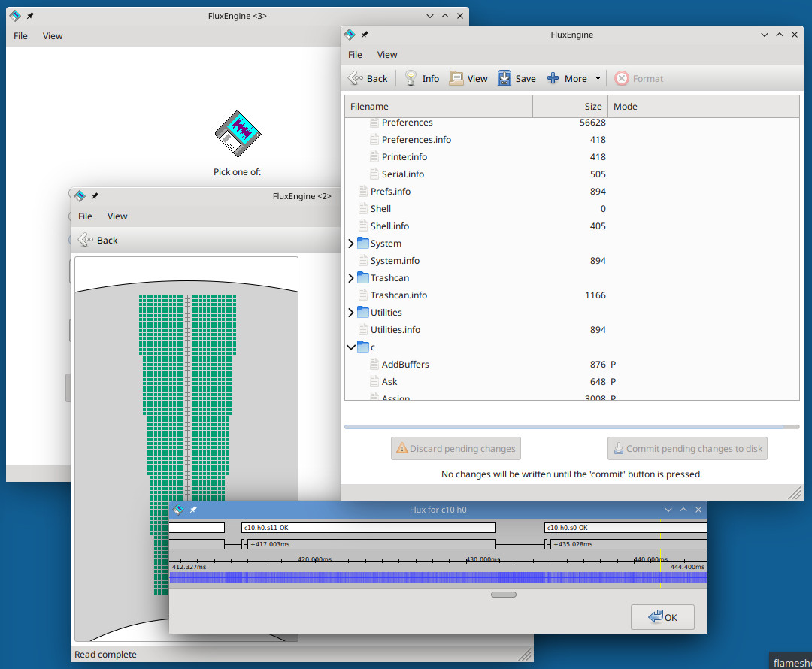Click the file icon beside Preferences.info
Screen dimensions: 812x669
coord(374,139)
